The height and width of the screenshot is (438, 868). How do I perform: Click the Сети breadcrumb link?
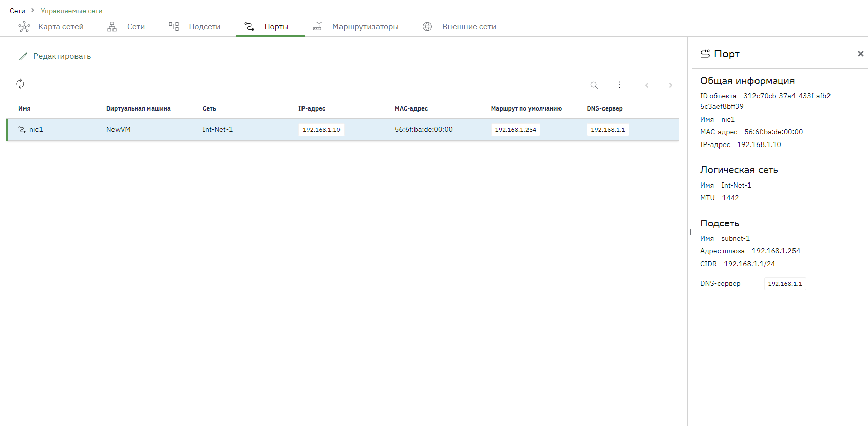coord(17,11)
